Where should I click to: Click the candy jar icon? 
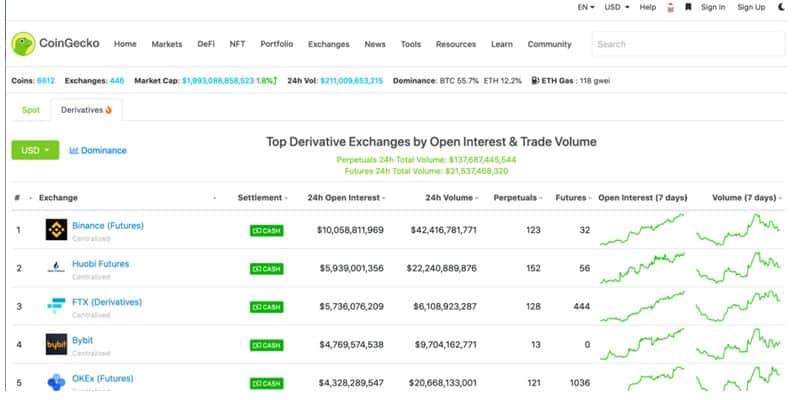point(671,8)
